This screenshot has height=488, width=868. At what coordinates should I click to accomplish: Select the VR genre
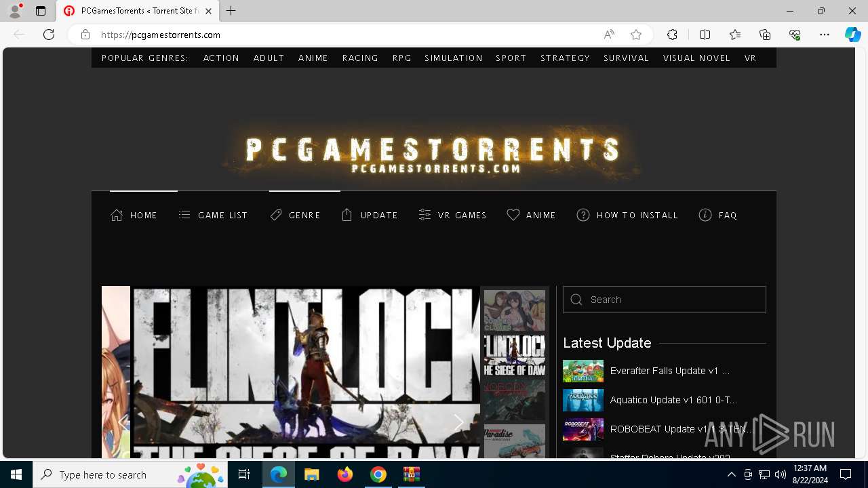point(750,58)
